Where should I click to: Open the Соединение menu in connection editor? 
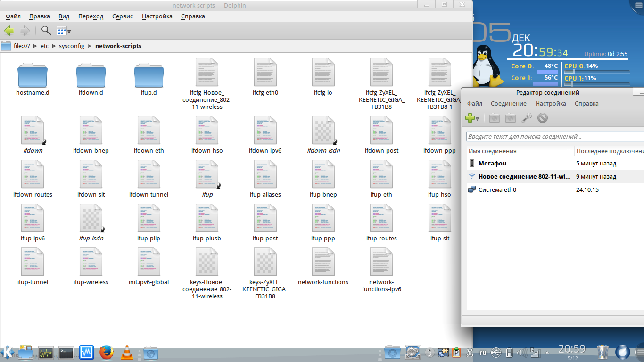click(x=508, y=103)
